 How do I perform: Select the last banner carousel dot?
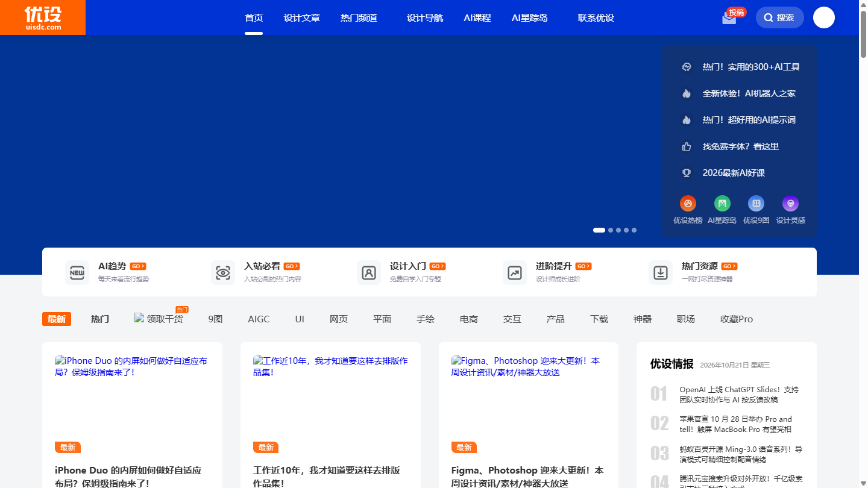point(634,230)
